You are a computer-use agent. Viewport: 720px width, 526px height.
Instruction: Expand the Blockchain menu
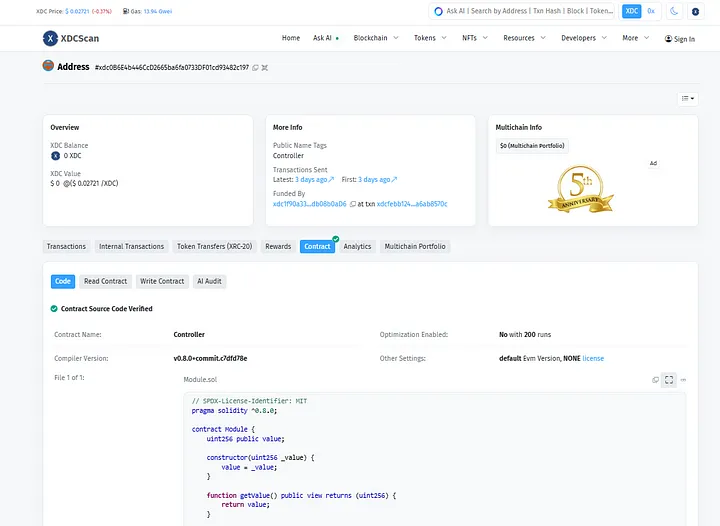(375, 38)
